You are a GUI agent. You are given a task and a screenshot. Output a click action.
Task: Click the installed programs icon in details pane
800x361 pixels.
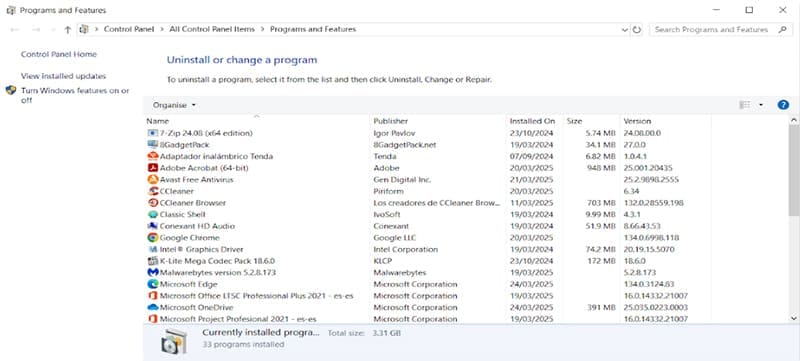tap(174, 342)
